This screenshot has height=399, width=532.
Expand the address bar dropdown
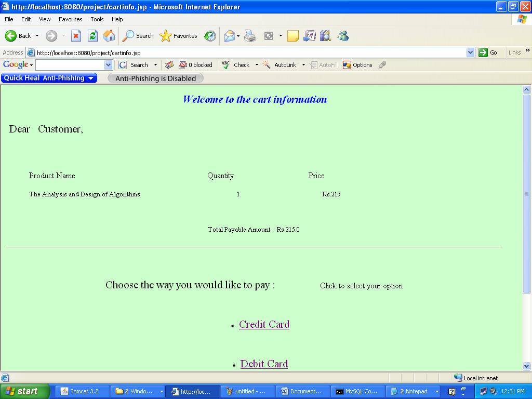(470, 52)
